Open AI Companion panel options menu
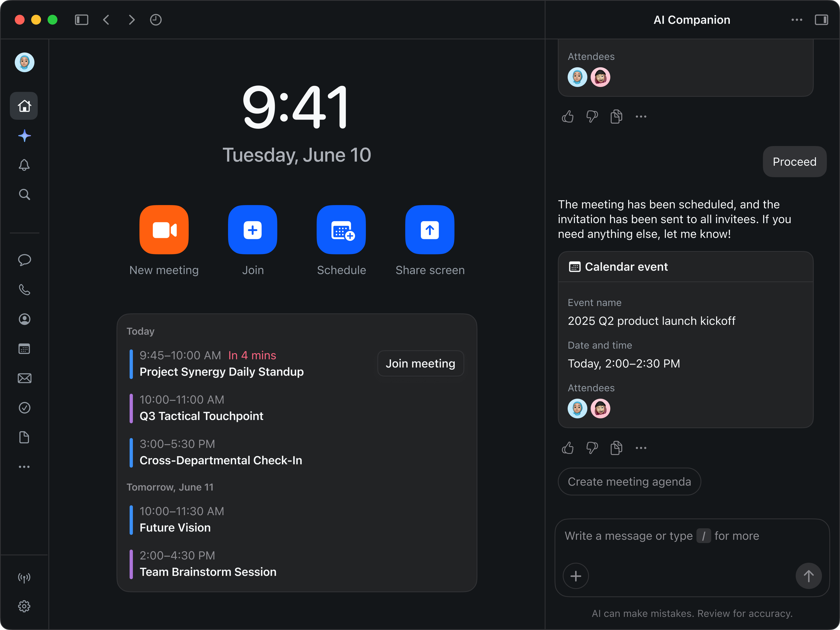The image size is (840, 630). pyautogui.click(x=797, y=20)
